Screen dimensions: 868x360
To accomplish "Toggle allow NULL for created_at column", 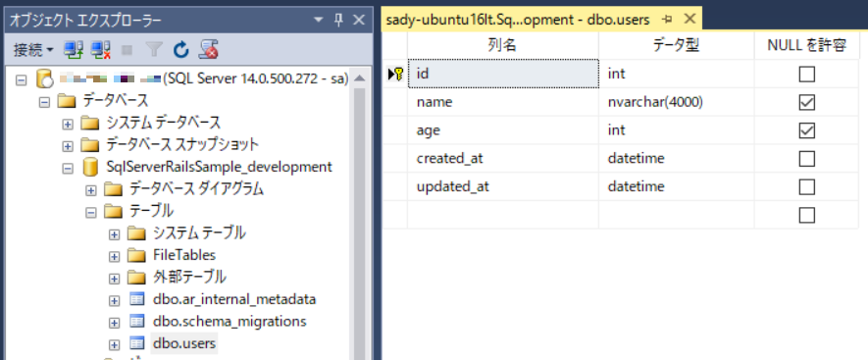I will tap(806, 159).
